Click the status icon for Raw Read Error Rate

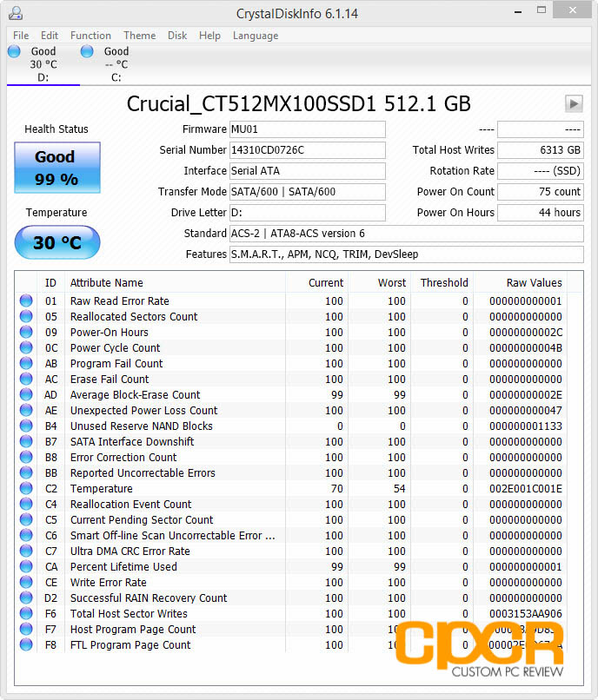click(26, 300)
